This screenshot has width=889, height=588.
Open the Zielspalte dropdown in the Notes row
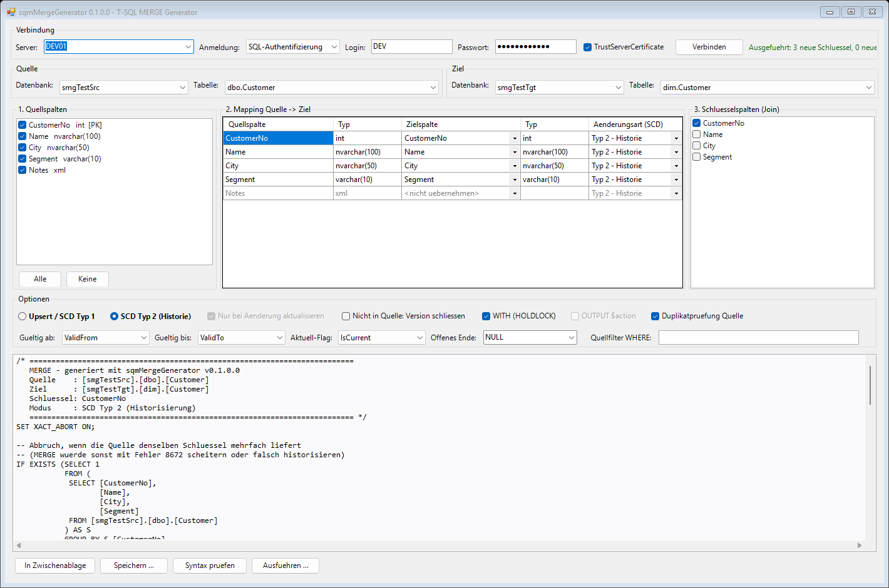coord(515,193)
